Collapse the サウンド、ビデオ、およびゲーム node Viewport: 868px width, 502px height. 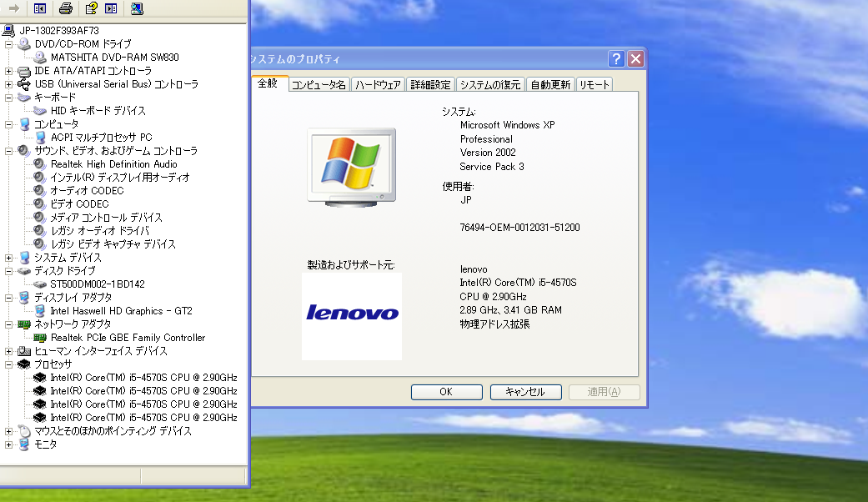(8, 151)
